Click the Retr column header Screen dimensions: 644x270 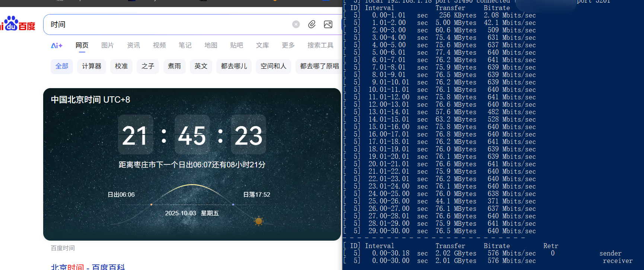tap(551, 246)
